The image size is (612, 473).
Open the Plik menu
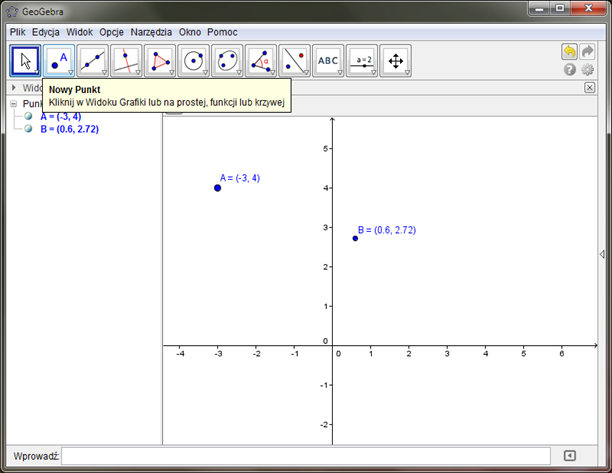[x=18, y=32]
